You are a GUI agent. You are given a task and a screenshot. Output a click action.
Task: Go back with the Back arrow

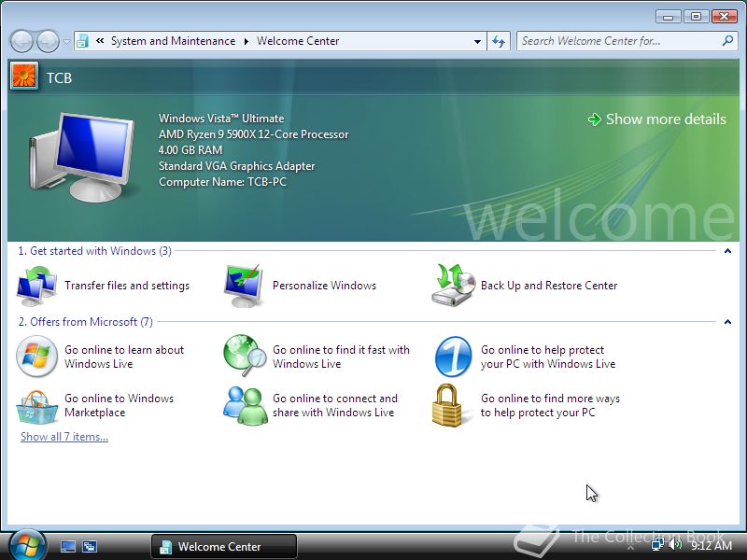[x=21, y=41]
